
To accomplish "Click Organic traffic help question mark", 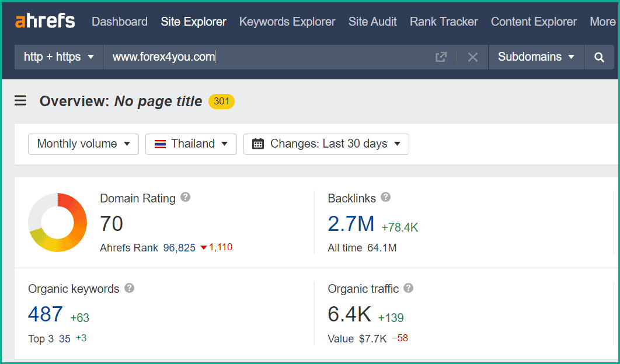I will pyautogui.click(x=409, y=288).
